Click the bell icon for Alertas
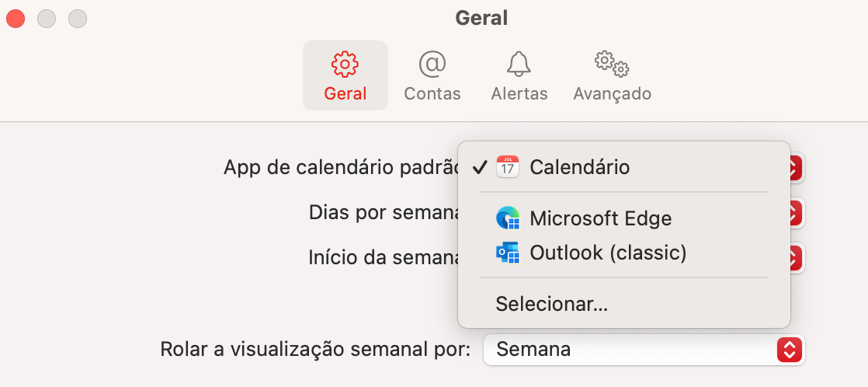 click(x=519, y=64)
